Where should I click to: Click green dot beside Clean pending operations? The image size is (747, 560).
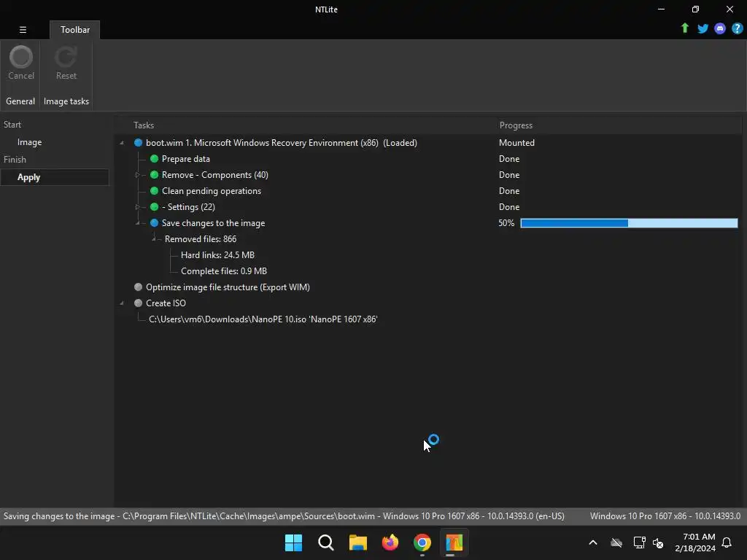tap(154, 191)
